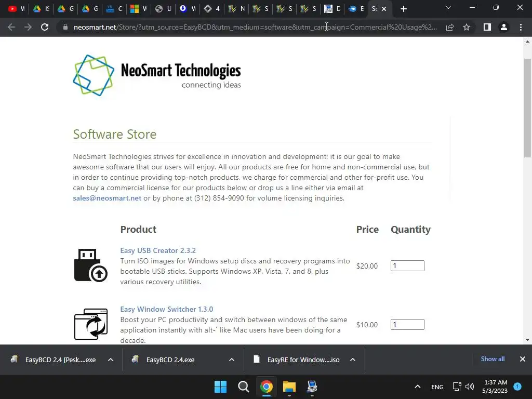The image size is (532, 399).
Task: Share this page icon
Action: pos(450,27)
